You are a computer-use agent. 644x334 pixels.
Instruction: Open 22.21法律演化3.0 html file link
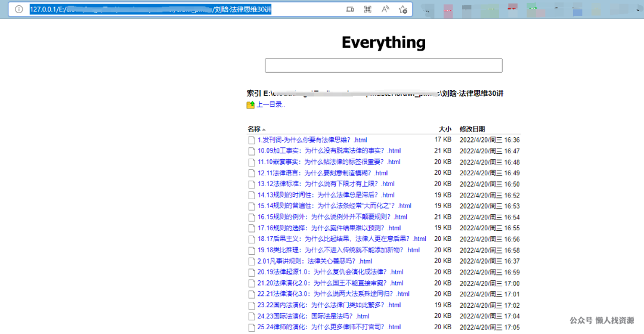pyautogui.click(x=333, y=293)
